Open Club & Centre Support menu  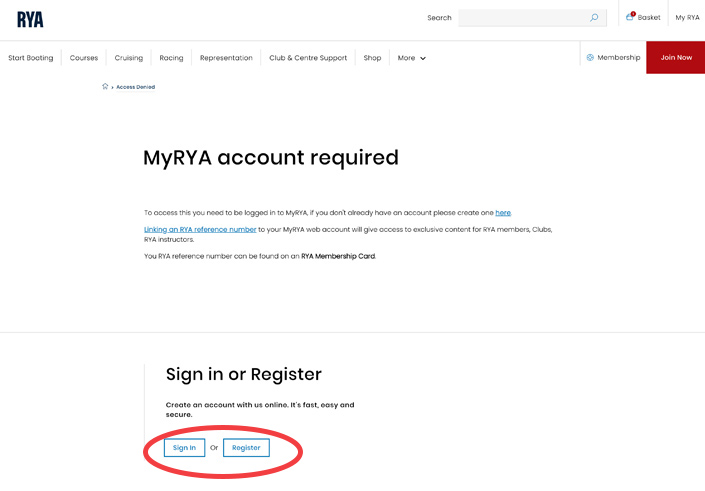(308, 58)
